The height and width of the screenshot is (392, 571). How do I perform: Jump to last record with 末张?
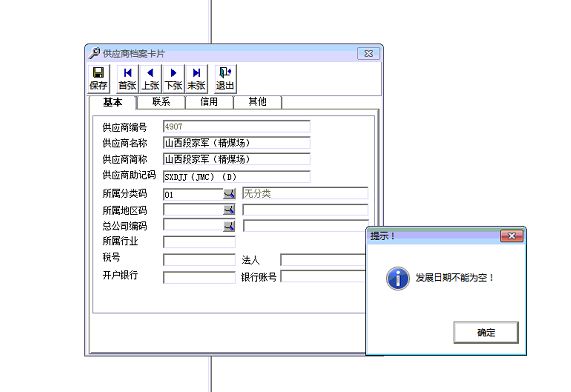(196, 78)
